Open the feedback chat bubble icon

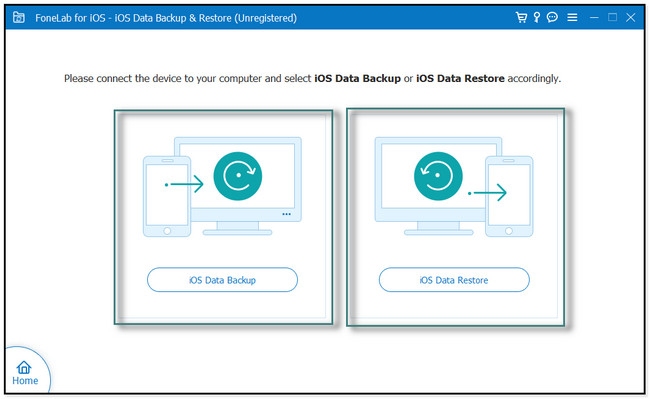pos(552,17)
